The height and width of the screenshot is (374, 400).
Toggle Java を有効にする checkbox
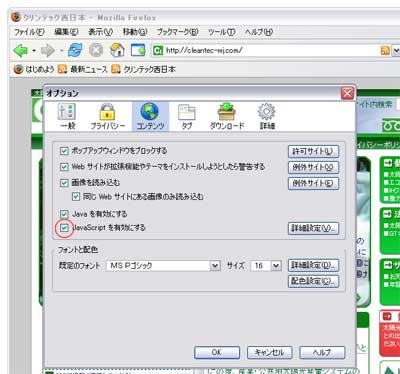click(64, 214)
